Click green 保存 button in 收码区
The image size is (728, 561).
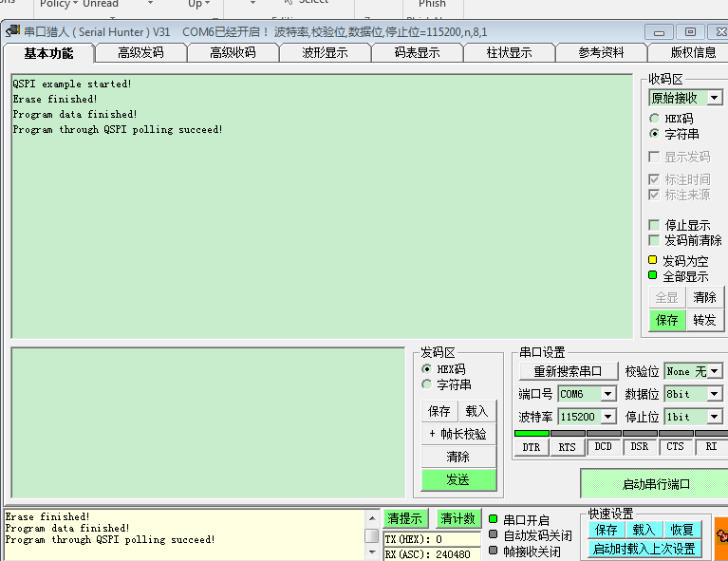click(667, 320)
